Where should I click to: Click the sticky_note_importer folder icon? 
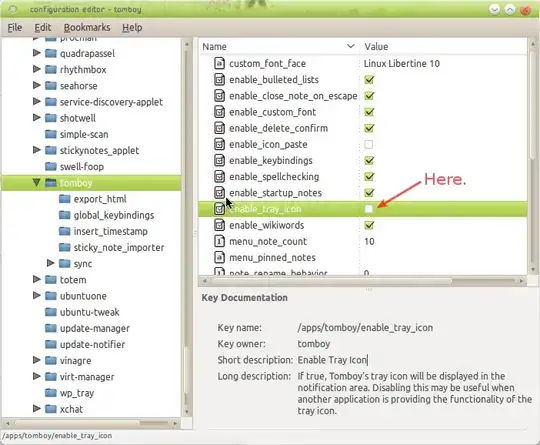tap(64, 247)
